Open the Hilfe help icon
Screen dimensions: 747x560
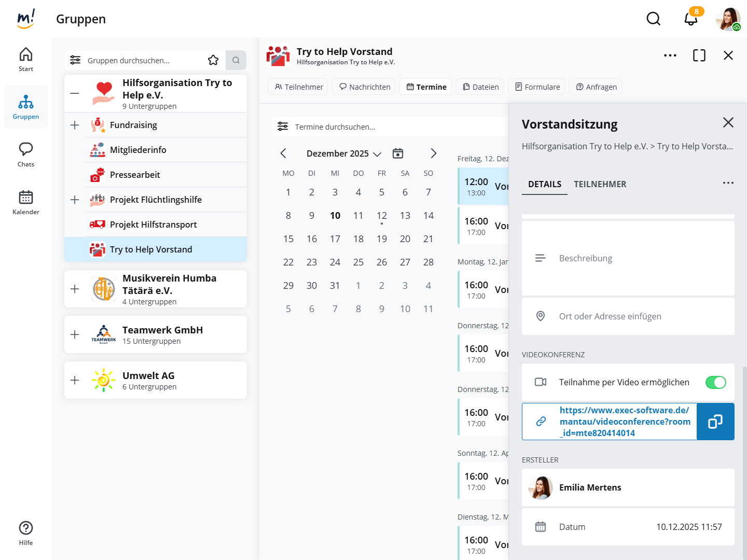click(26, 533)
